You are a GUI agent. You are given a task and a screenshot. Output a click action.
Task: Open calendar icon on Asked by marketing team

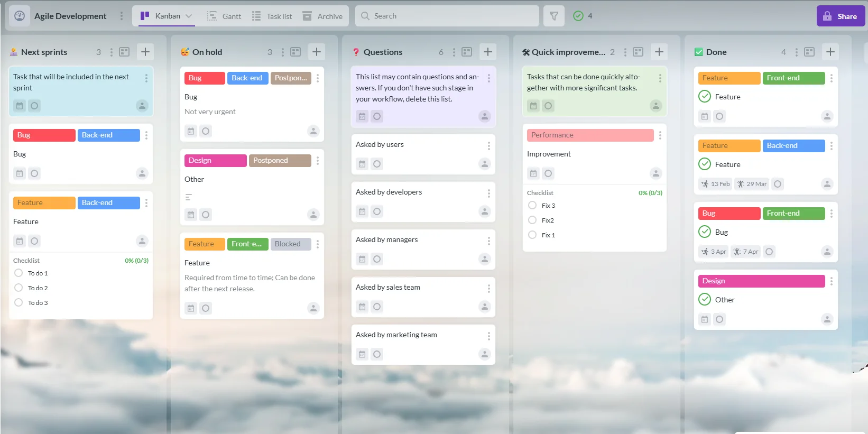click(x=362, y=354)
